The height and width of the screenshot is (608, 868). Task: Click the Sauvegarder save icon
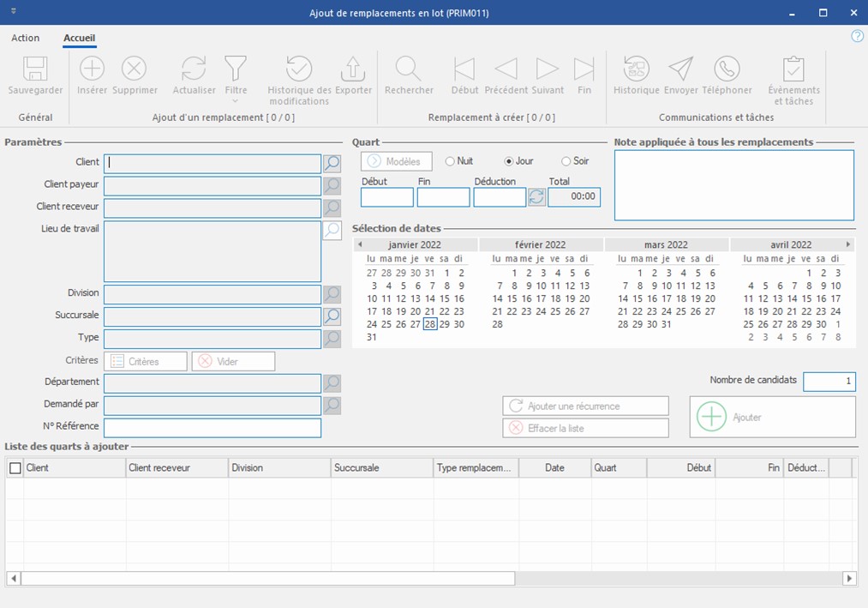pos(35,69)
